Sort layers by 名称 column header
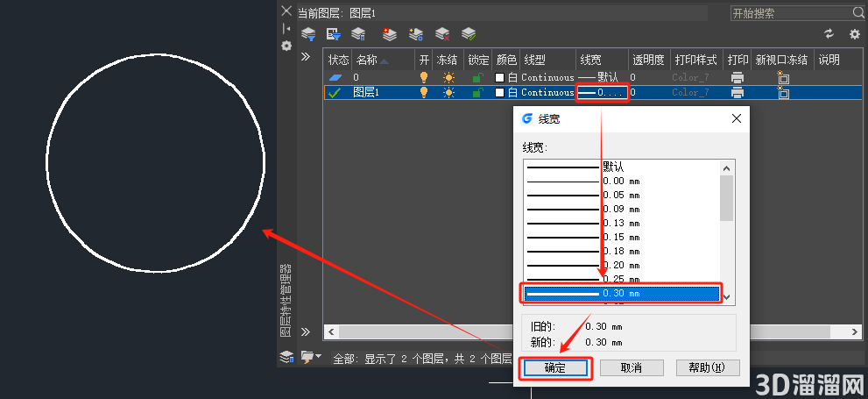Screen dimensions: 868x399 pyautogui.click(x=383, y=60)
